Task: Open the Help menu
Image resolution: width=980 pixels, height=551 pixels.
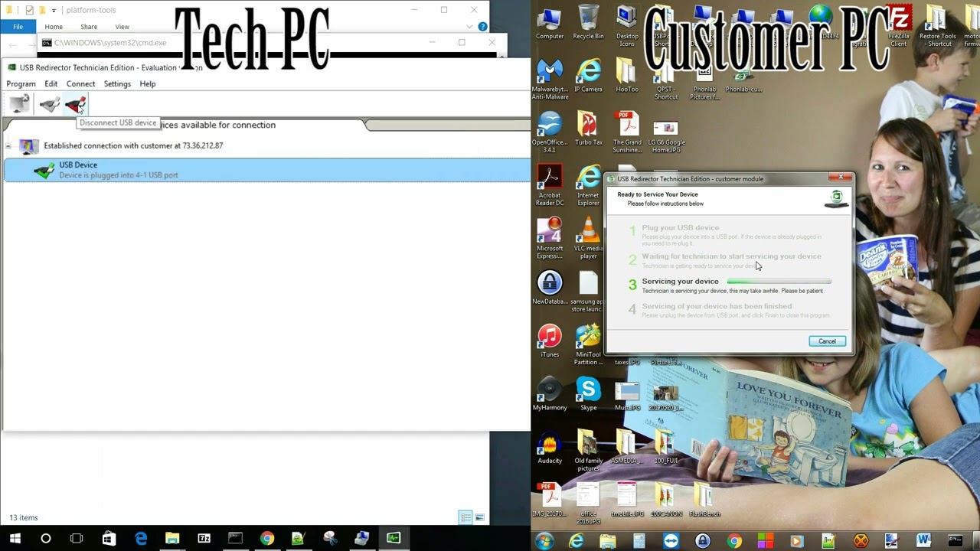Action: point(148,83)
